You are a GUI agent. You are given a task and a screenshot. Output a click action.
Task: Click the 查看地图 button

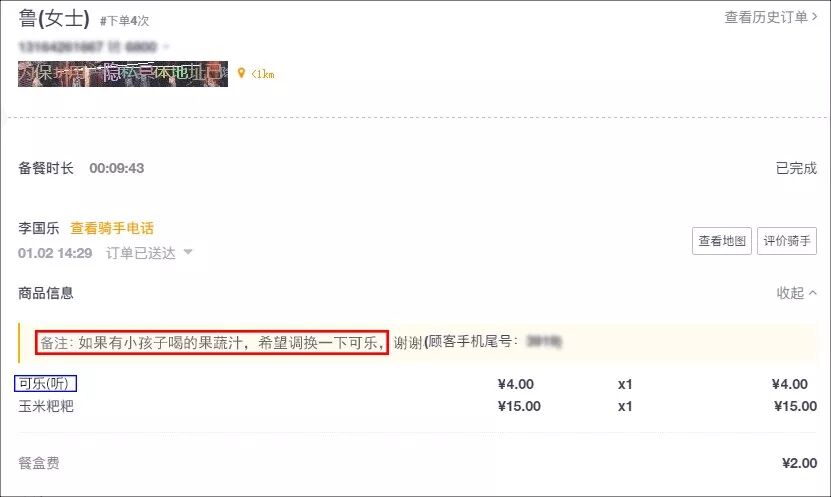(721, 241)
